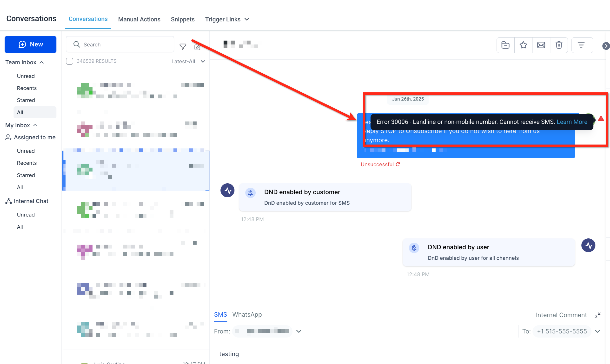Viewport: 610px width, 364px height.
Task: Click the blue New conversation button
Action: tap(30, 45)
